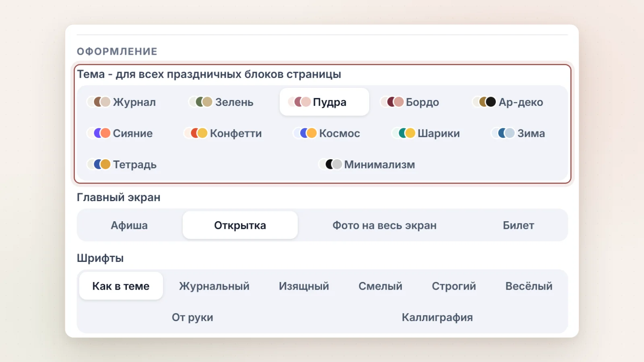Viewport: 644px width, 362px height.
Task: Click the Ар-деко theme color dots
Action: (484, 102)
